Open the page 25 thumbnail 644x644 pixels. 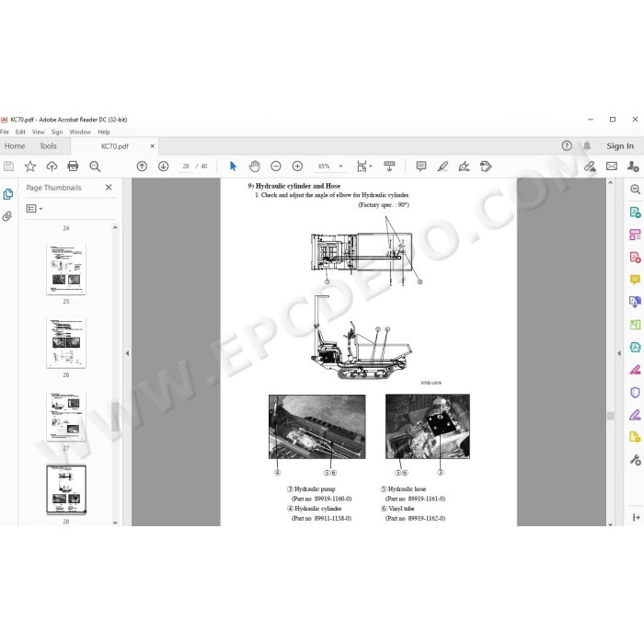point(66,270)
